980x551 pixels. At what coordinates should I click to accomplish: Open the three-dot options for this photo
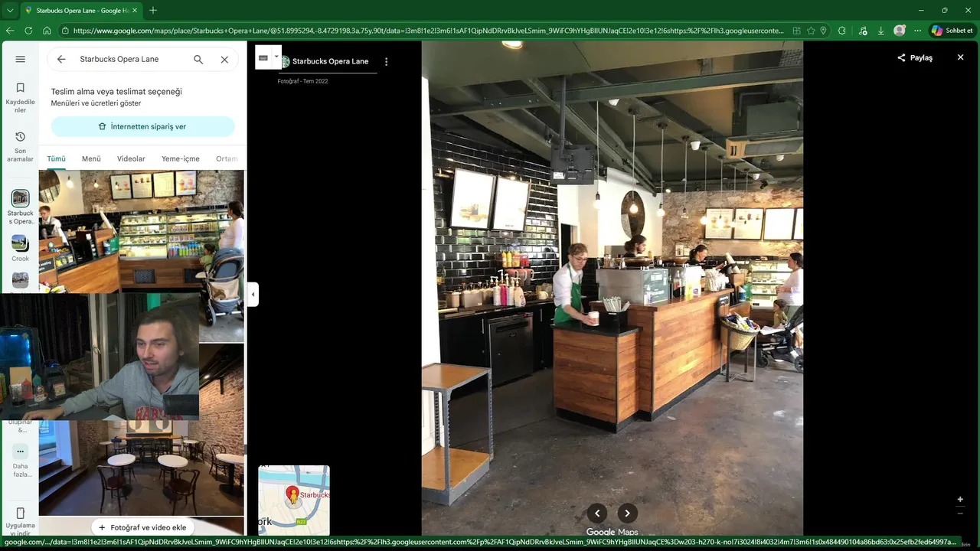[386, 61]
